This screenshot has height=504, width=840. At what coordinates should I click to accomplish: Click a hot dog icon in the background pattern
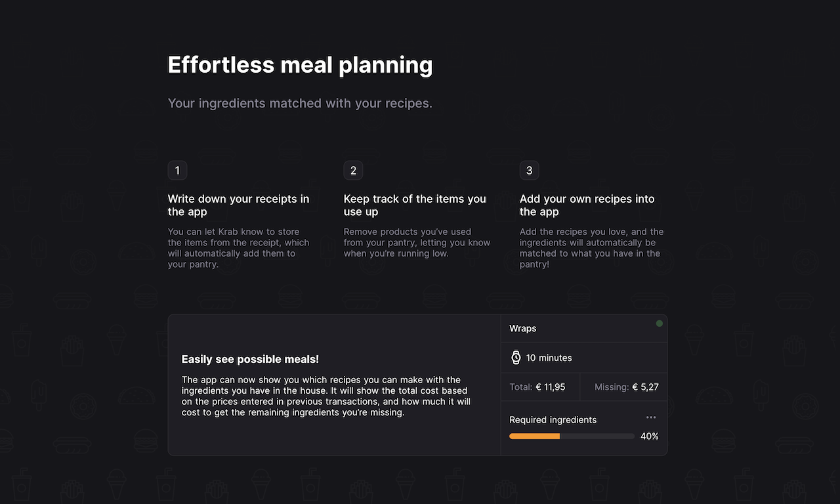pyautogui.click(x=72, y=301)
